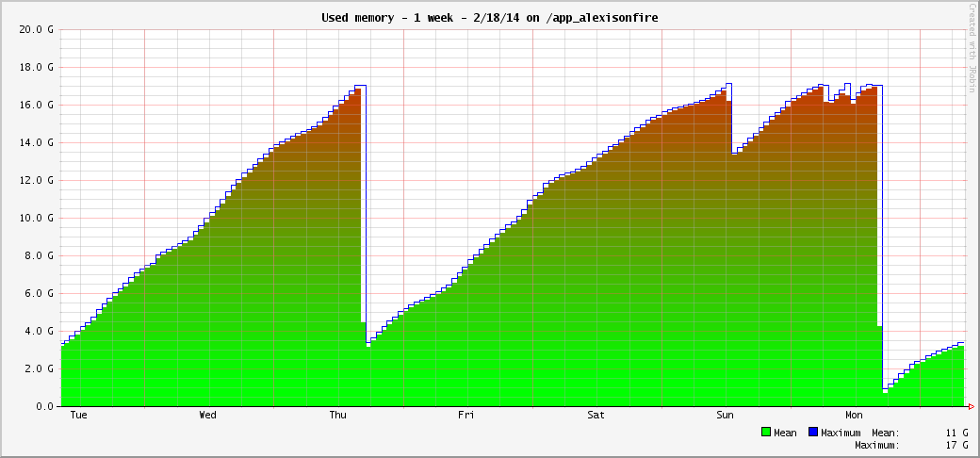980x458 pixels.
Task: Click the 'Maximum' legend text label
Action: (x=841, y=433)
